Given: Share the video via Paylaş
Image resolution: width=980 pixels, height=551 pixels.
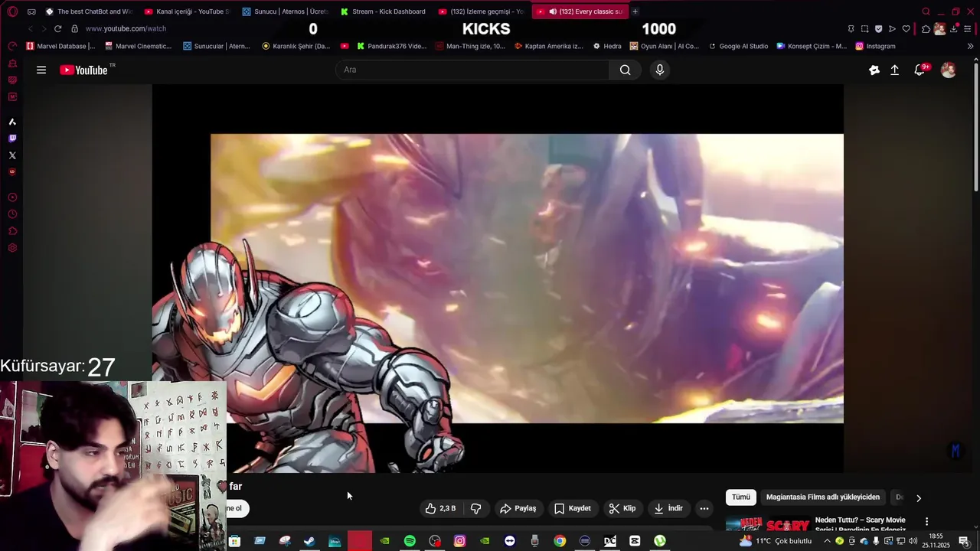Looking at the screenshot, I should [x=518, y=508].
